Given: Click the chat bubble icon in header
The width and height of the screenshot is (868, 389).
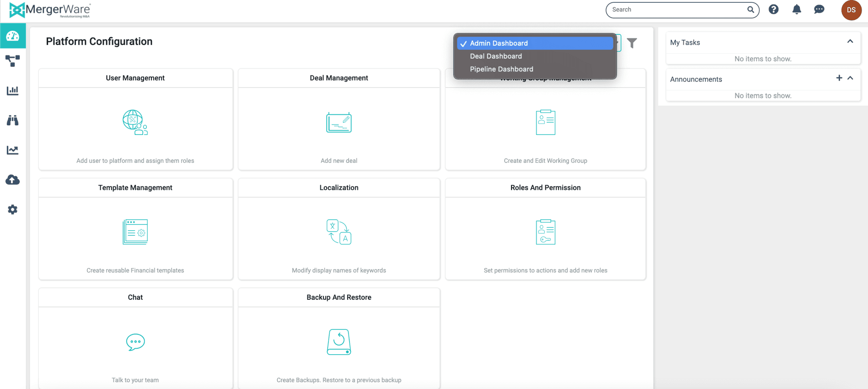Looking at the screenshot, I should point(819,10).
